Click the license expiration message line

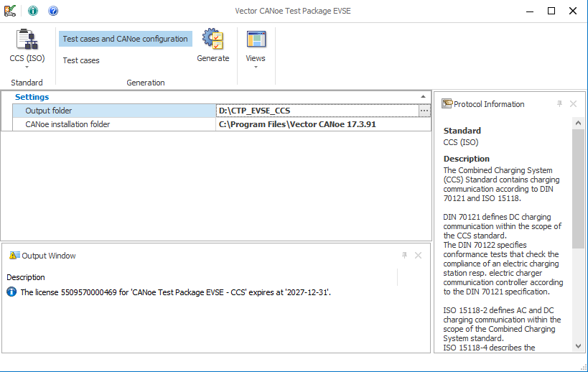pyautogui.click(x=175, y=292)
